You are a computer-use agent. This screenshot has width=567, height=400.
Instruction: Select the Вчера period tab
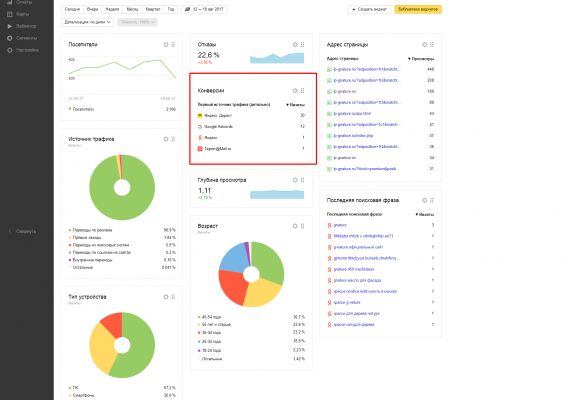93,9
